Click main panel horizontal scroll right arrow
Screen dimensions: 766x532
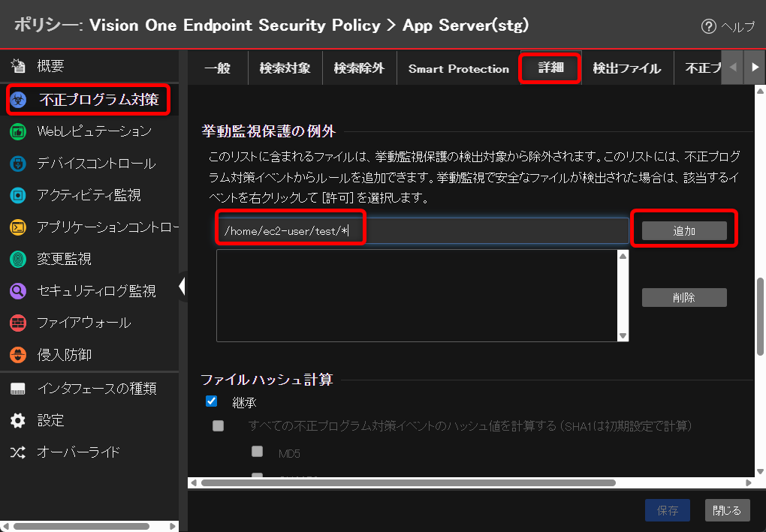coord(749,482)
